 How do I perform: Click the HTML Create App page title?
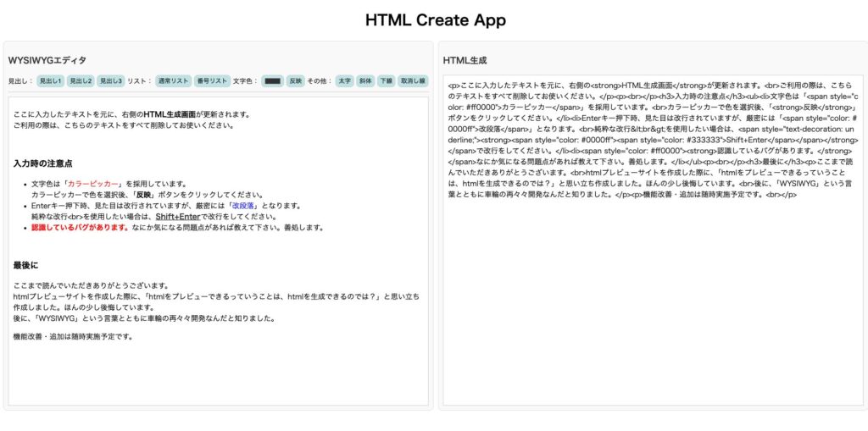pyautogui.click(x=435, y=20)
